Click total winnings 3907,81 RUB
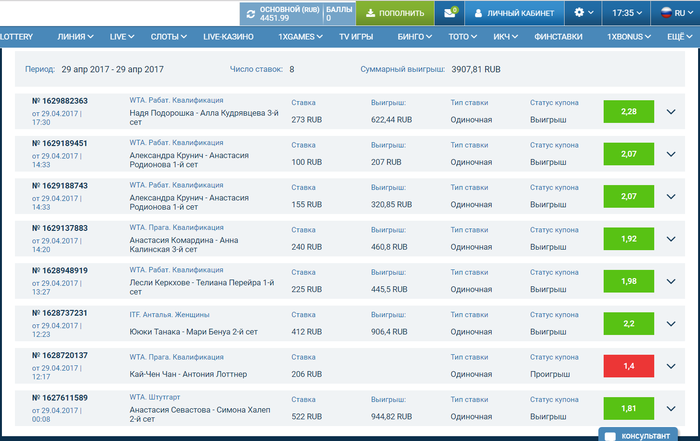 (x=476, y=69)
